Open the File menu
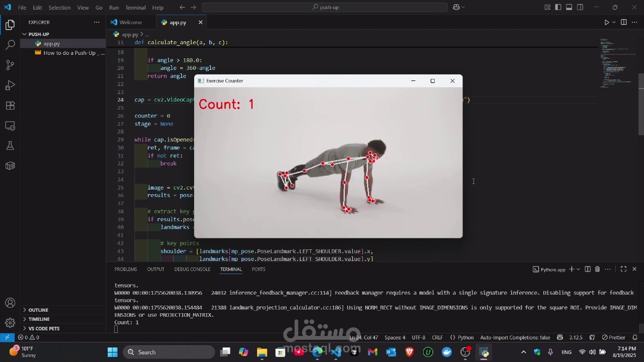This screenshot has width=644, height=362. (22, 8)
